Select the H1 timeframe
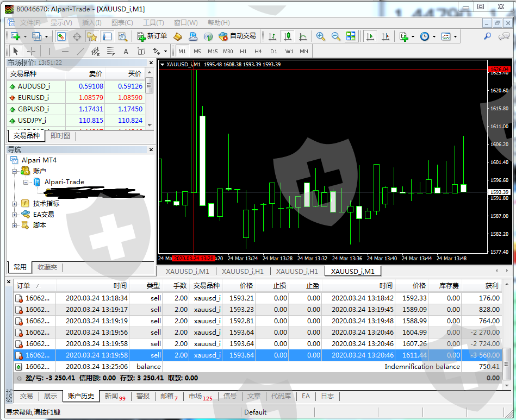Viewport: 516px width, 420px height. 243,51
